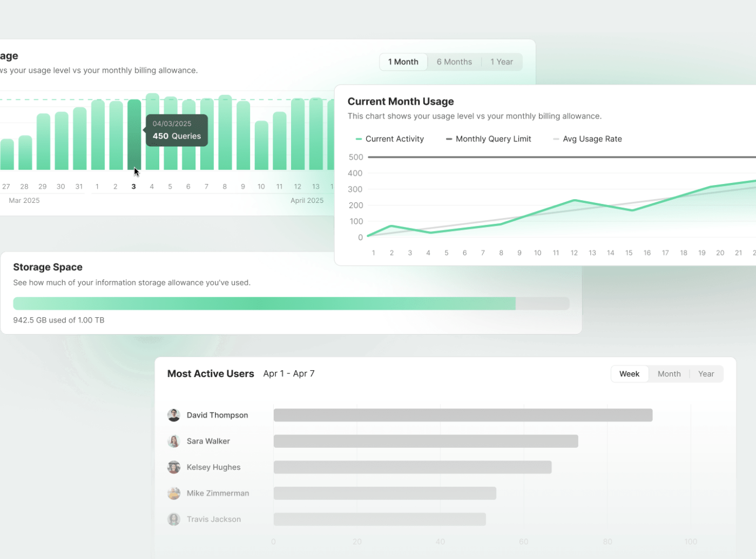This screenshot has height=559, width=756.
Task: Select the 6 Months range tab
Action: (454, 62)
